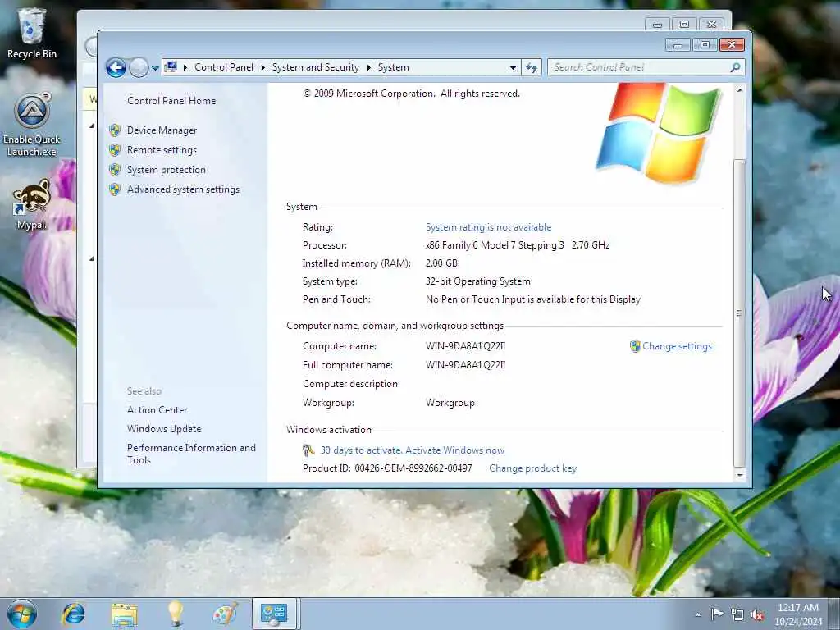Click 30 days to activate Windows link
The height and width of the screenshot is (630, 840).
(413, 450)
